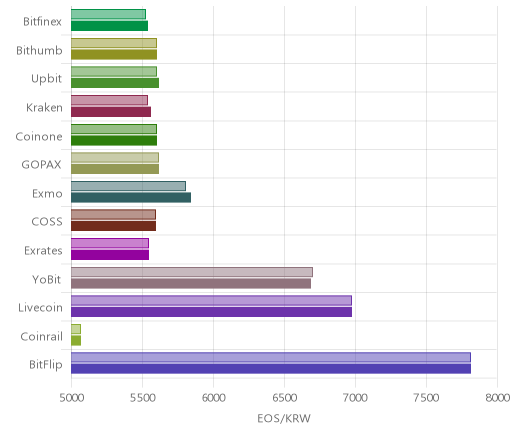Click the Coinrail axis label
Screen dimensions: 512x436
pyautogui.click(x=41, y=336)
